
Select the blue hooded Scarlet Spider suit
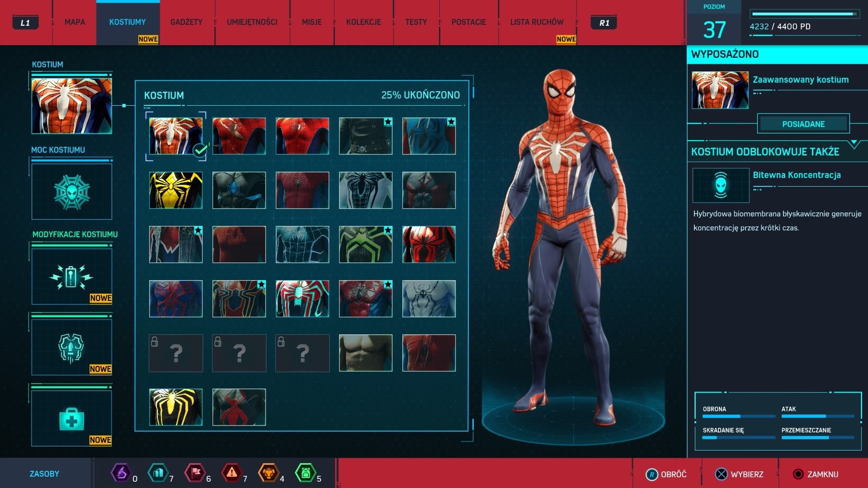pyautogui.click(x=429, y=136)
